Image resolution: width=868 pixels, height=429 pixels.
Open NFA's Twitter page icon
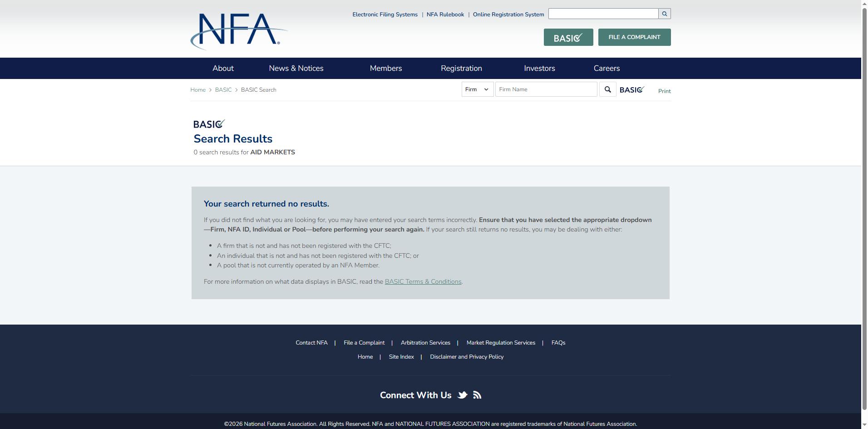click(463, 395)
